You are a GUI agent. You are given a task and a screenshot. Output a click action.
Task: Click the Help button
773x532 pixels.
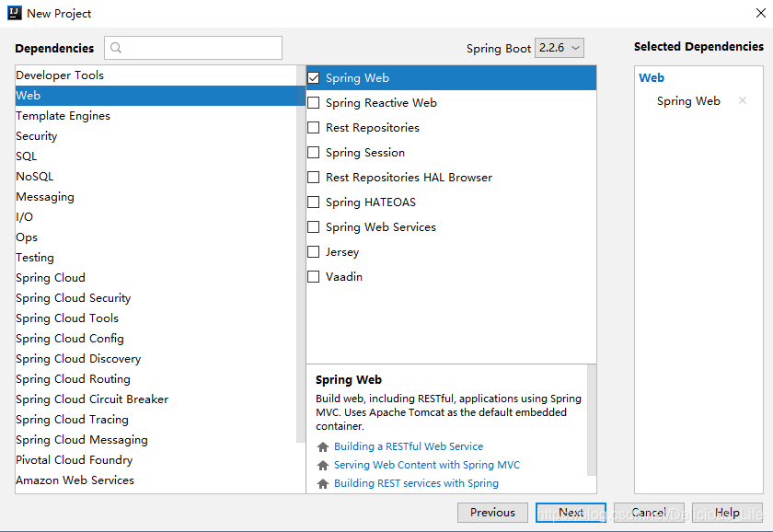click(x=727, y=513)
